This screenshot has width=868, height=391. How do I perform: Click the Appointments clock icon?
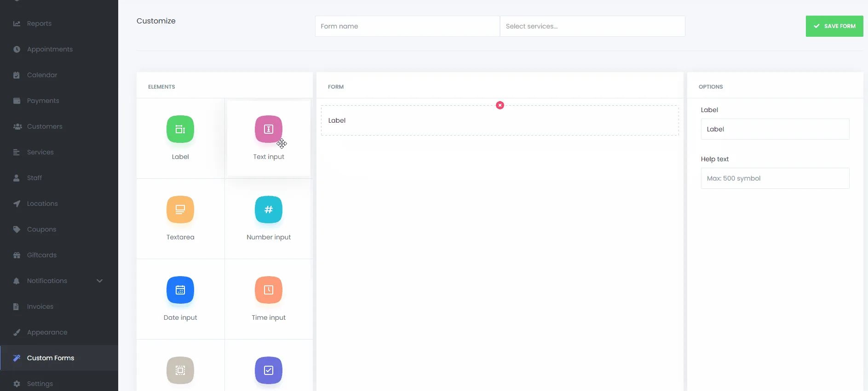[x=17, y=49]
